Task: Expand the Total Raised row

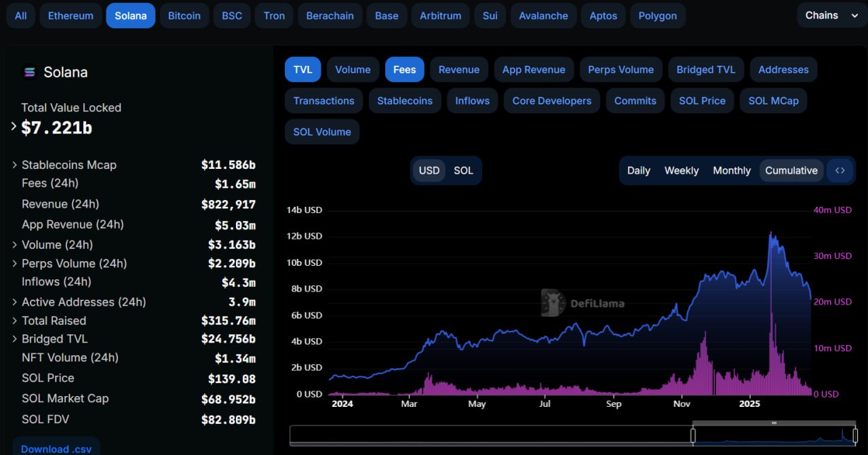Action: click(14, 321)
